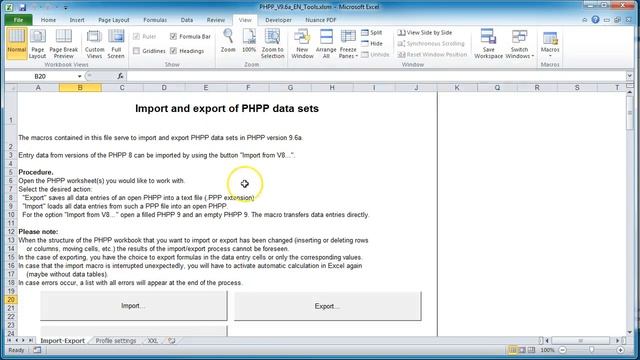Open the Page Layout ribbon tab

tap(113, 20)
